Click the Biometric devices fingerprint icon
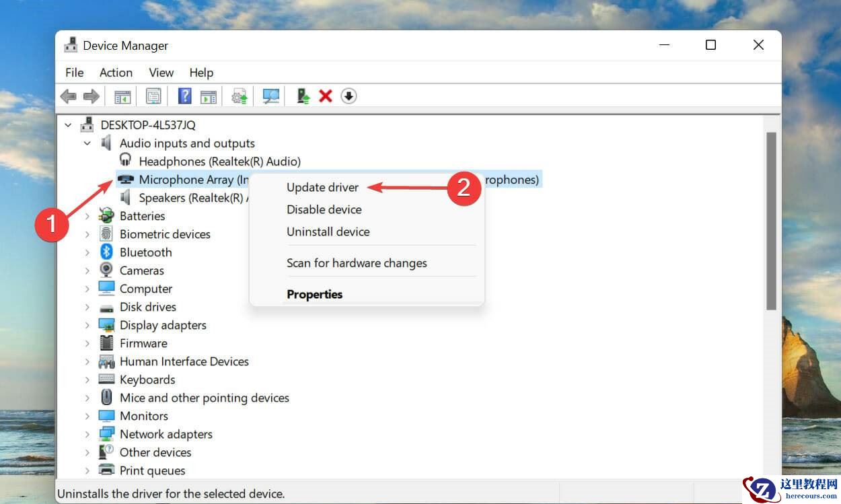Viewport: 841px width, 504px height. [x=106, y=234]
